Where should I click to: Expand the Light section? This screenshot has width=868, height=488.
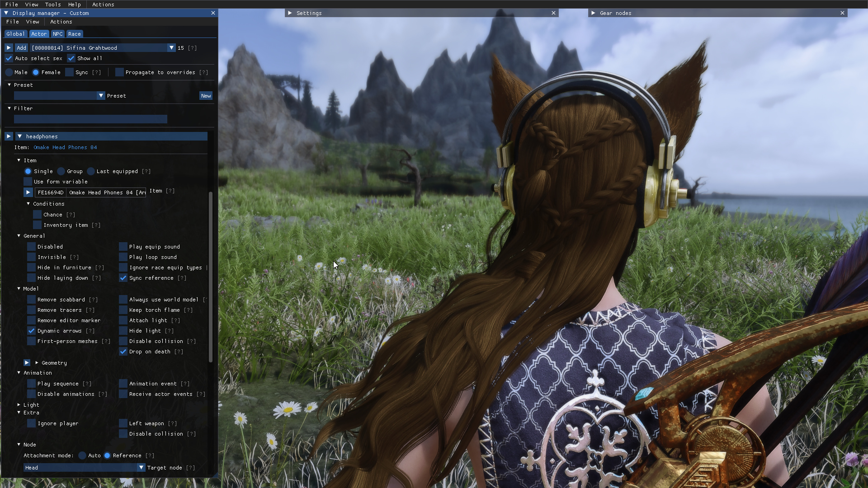(x=19, y=405)
